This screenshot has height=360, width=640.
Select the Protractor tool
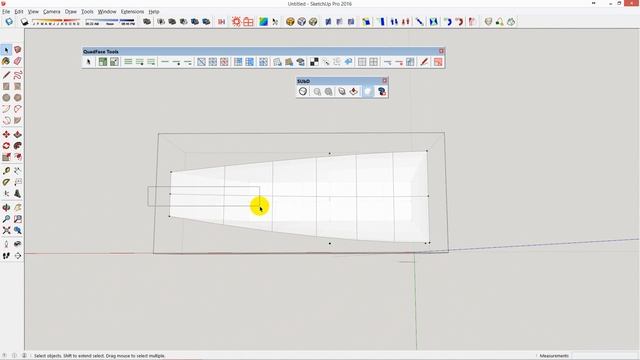click(x=6, y=182)
